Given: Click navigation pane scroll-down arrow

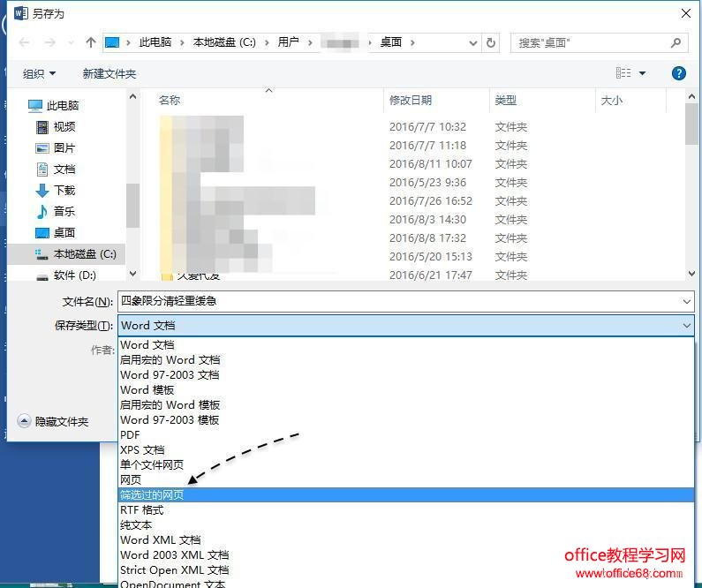Looking at the screenshot, I should coord(133,274).
